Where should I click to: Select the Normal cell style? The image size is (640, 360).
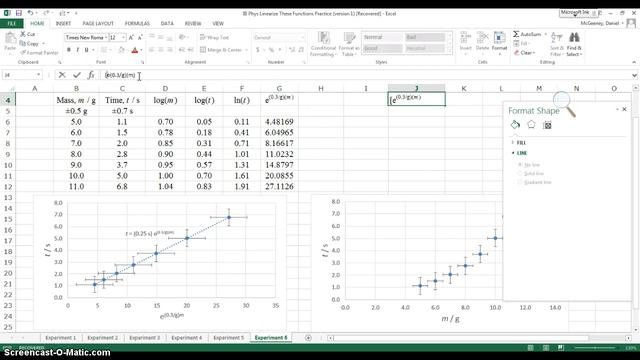[x=382, y=37]
